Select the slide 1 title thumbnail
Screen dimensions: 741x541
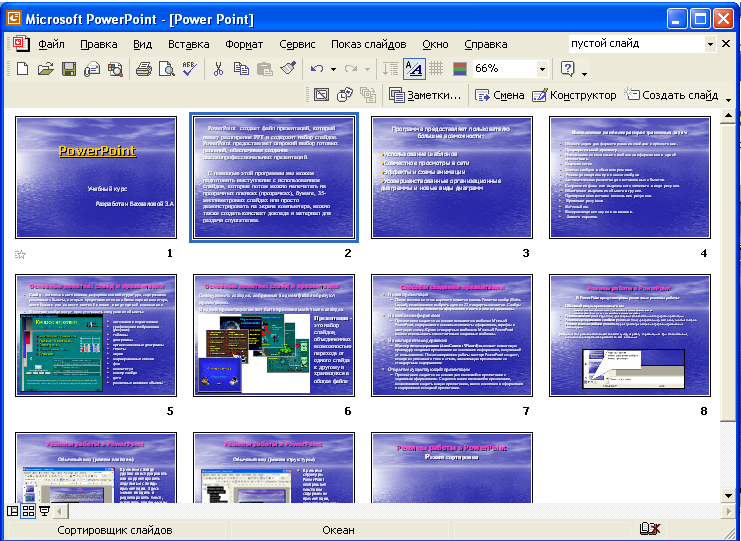(x=96, y=177)
